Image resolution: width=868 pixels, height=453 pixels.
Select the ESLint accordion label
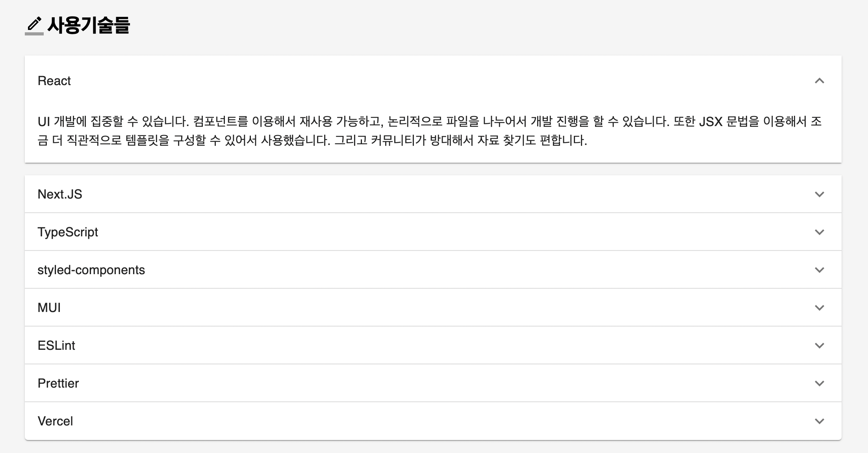coord(56,345)
